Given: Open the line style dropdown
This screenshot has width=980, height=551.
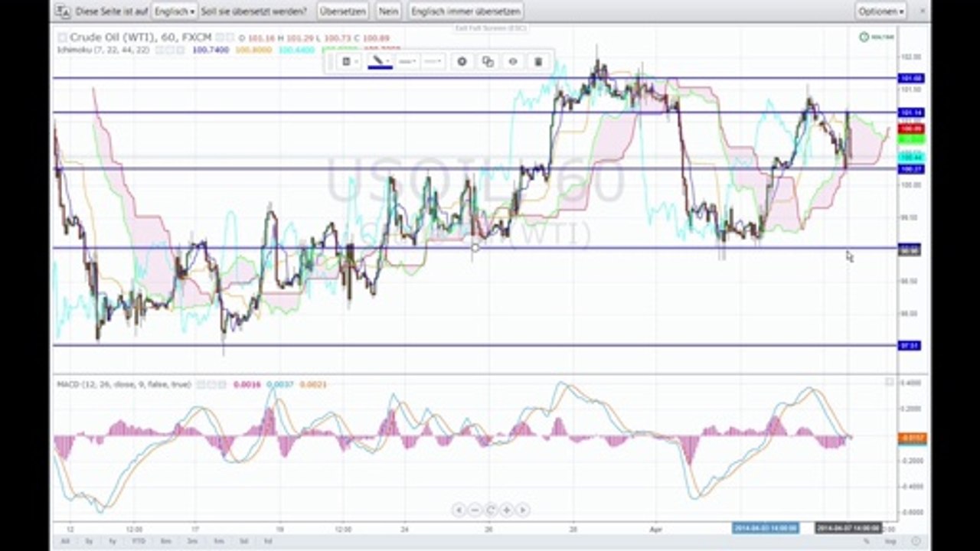Looking at the screenshot, I should (x=407, y=61).
